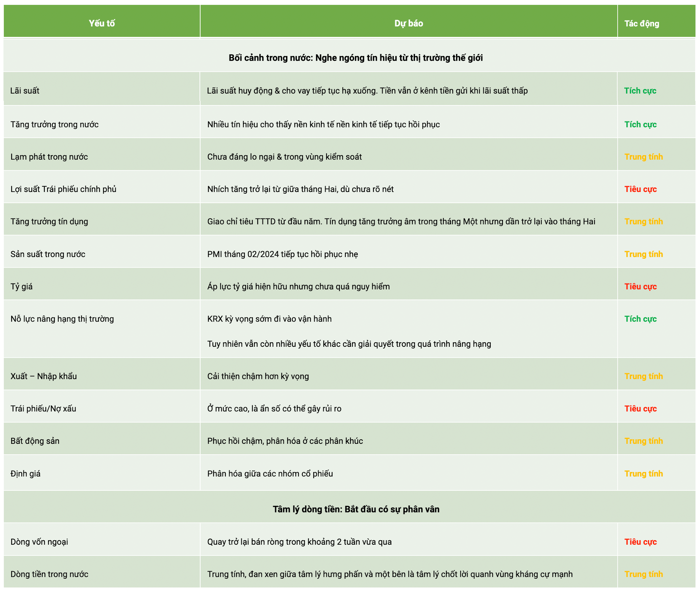Viewport: 700px width, 592px height.
Task: Click the 'Bất động sản' row label
Action: 35,441
